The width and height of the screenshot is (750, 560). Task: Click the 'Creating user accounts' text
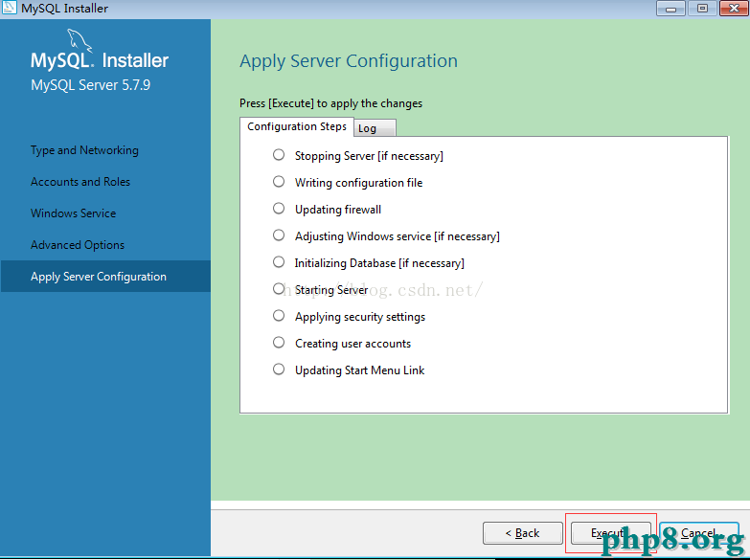click(x=353, y=344)
